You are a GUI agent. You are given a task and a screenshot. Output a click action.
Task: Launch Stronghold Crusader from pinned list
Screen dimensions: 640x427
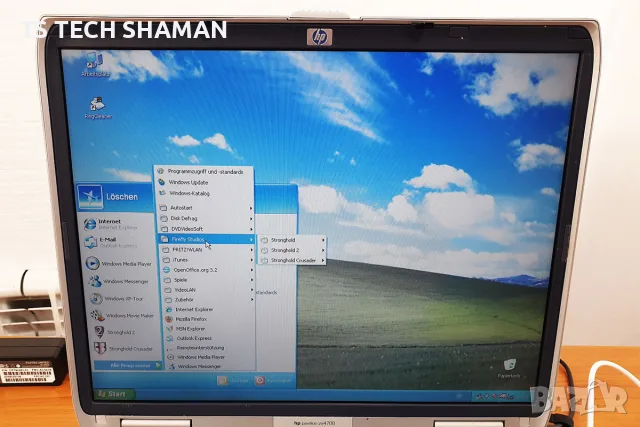coord(124,349)
